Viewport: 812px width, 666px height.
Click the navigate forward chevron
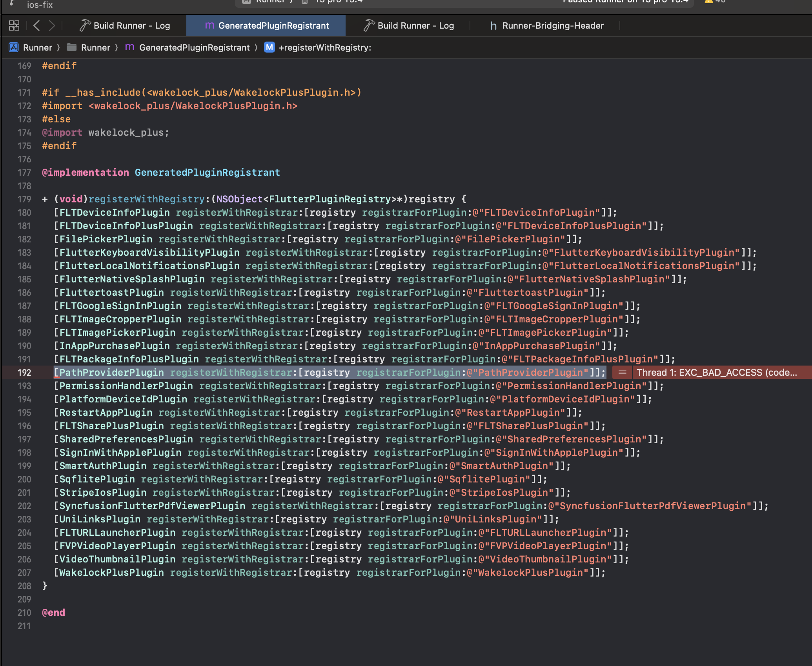pyautogui.click(x=53, y=25)
